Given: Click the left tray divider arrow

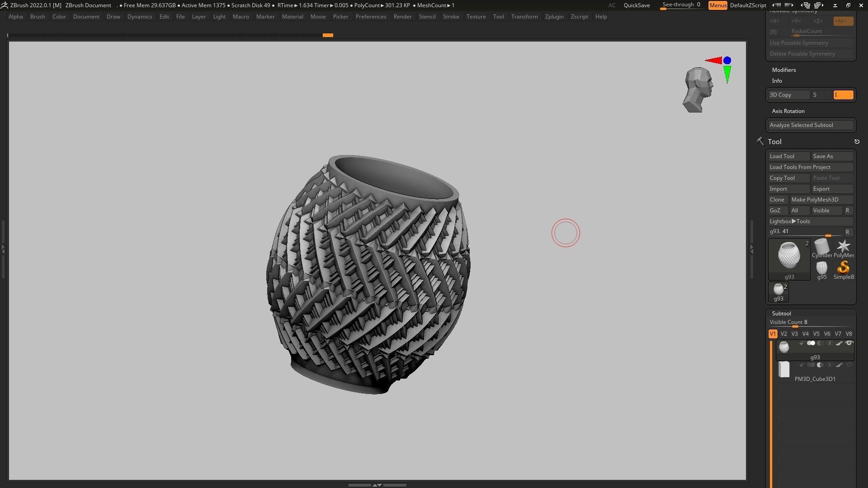Looking at the screenshot, I should click(3, 248).
